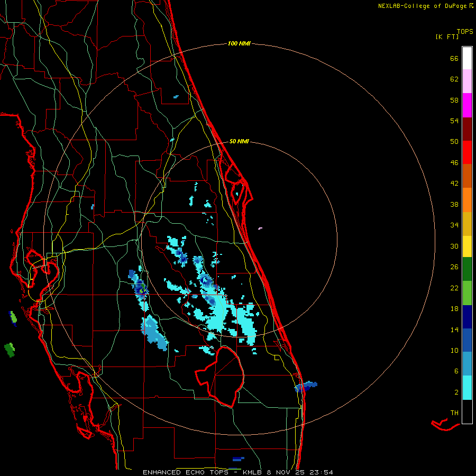Viewport: 476px width, 476px height.
Task: Click the [K FT] units label
Action: click(447, 37)
